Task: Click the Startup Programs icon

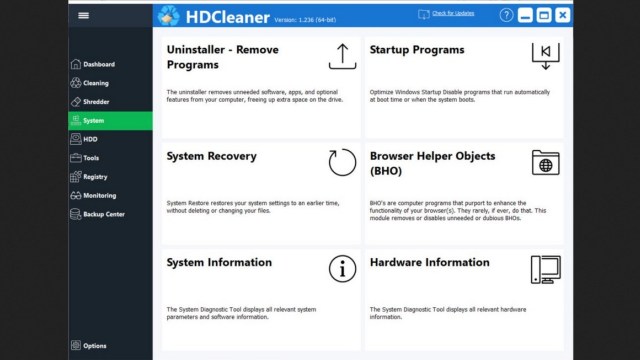Action: click(546, 56)
